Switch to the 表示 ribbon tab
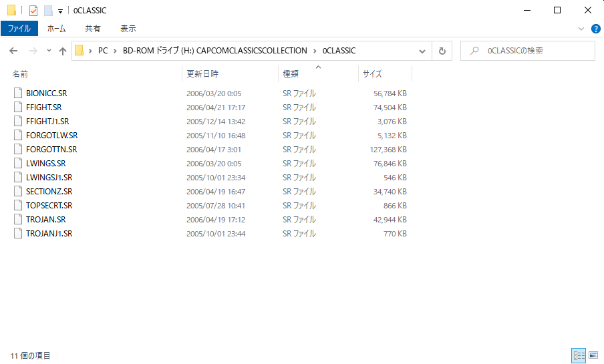 [x=128, y=29]
